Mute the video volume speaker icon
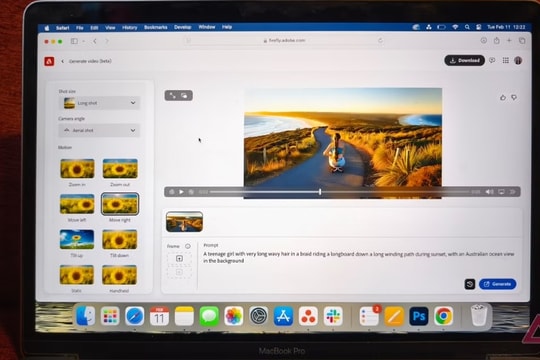Image resolution: width=540 pixels, height=360 pixels. point(489,192)
